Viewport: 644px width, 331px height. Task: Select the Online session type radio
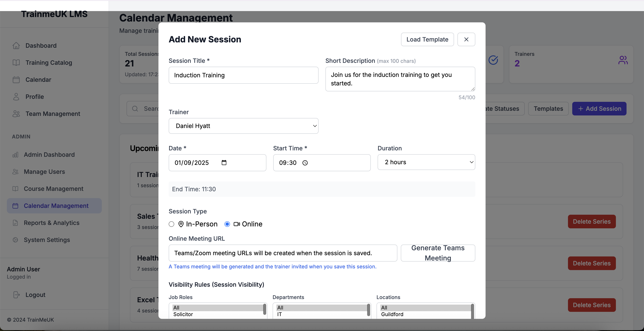click(x=227, y=224)
